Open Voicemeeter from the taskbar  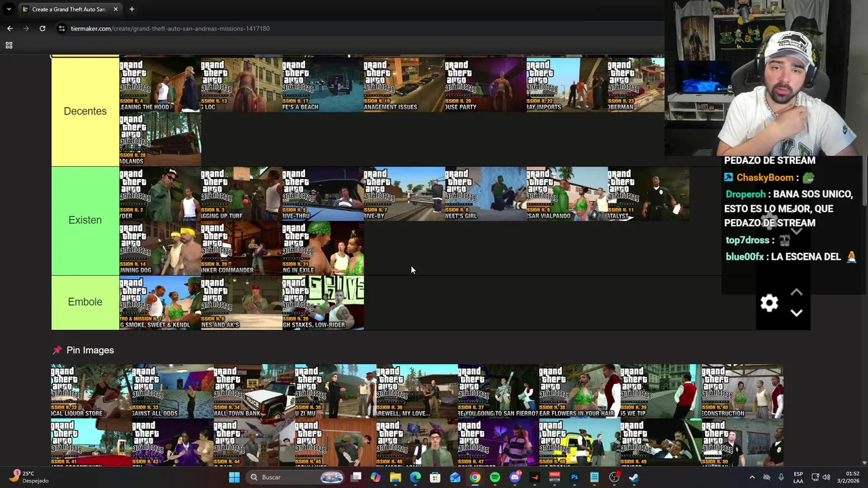(555, 477)
